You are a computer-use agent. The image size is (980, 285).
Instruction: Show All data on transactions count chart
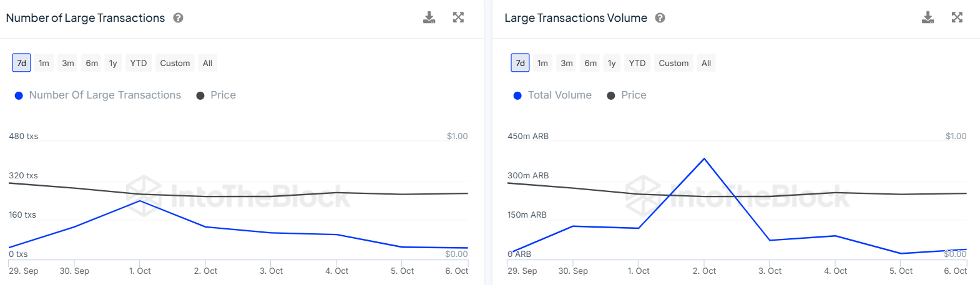tap(208, 63)
